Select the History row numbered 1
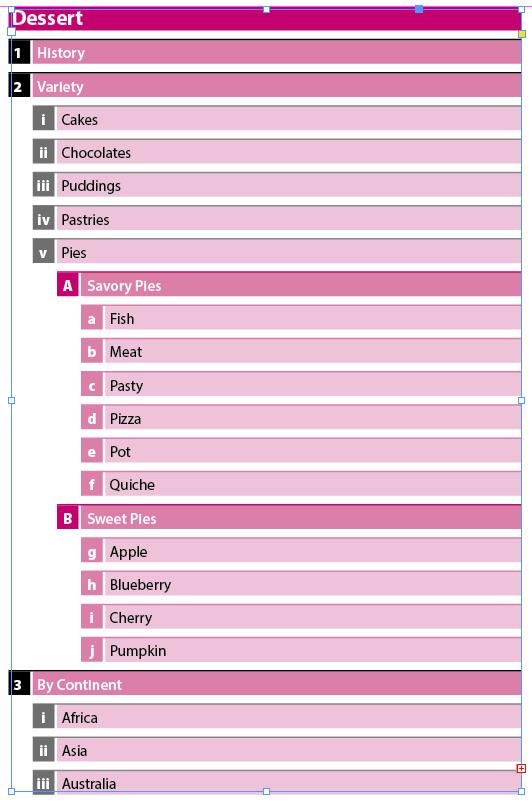 (265, 52)
